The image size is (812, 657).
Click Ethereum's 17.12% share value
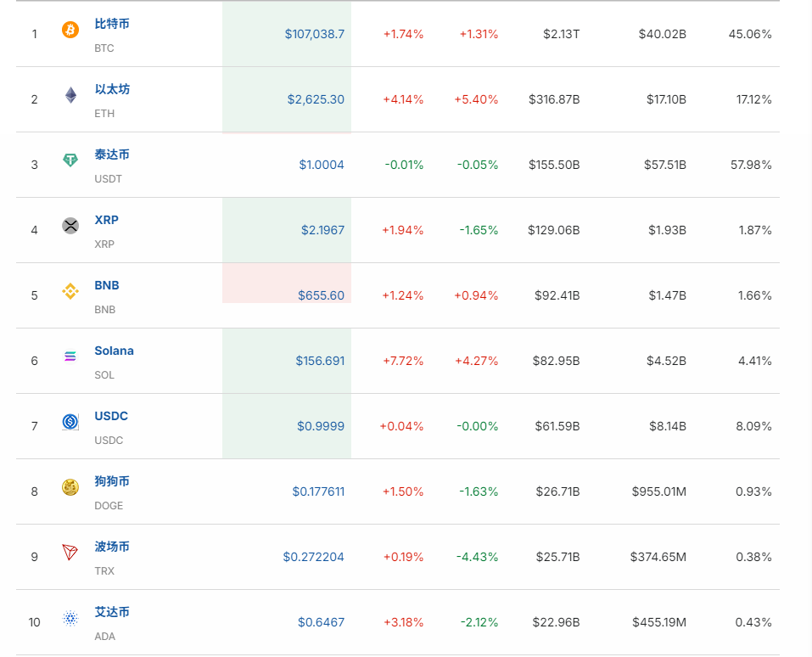(x=754, y=99)
